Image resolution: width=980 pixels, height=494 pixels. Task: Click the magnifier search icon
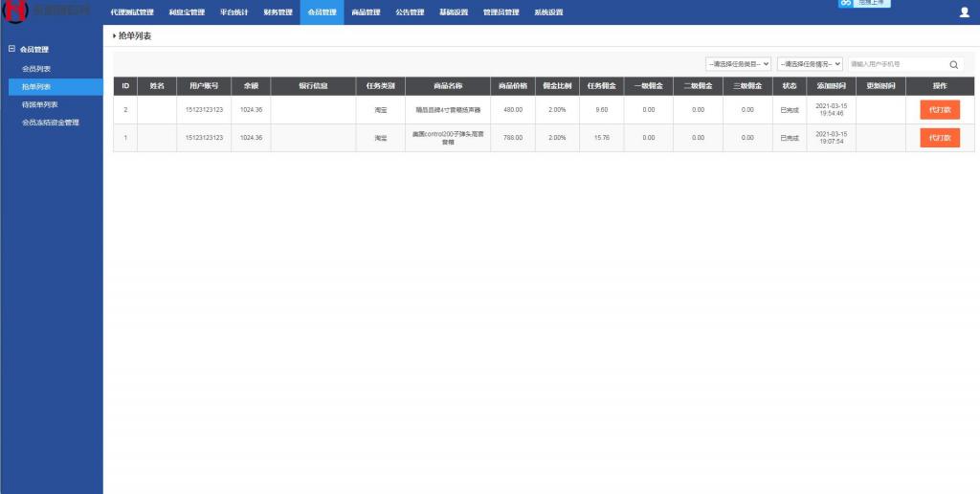pyautogui.click(x=953, y=64)
